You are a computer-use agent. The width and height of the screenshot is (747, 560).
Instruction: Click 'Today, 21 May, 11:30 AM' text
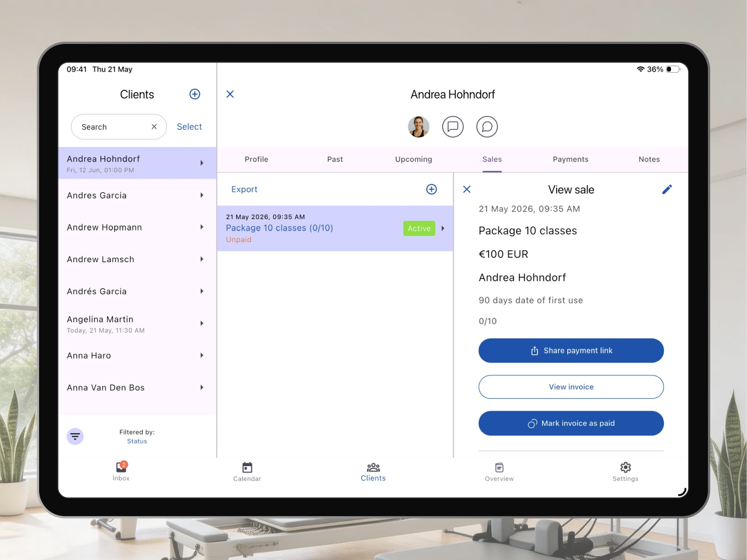pos(106,330)
